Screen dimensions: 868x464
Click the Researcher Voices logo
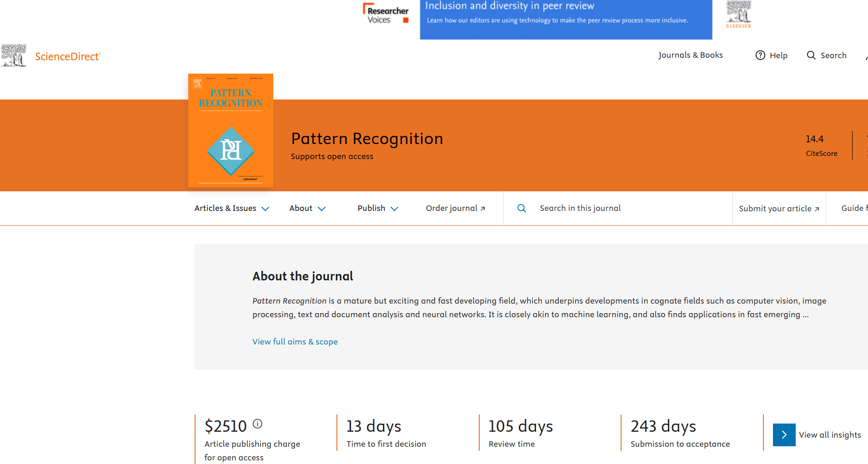click(x=386, y=14)
